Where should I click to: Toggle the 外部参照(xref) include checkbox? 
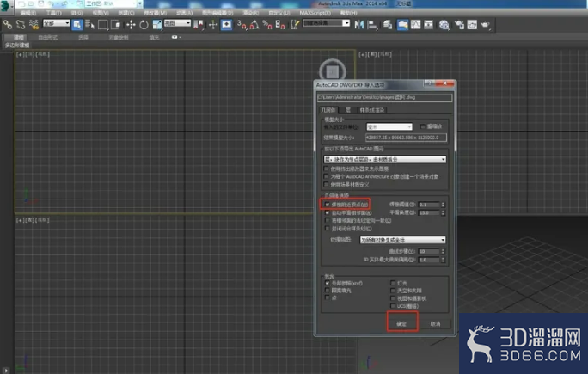pyautogui.click(x=327, y=281)
